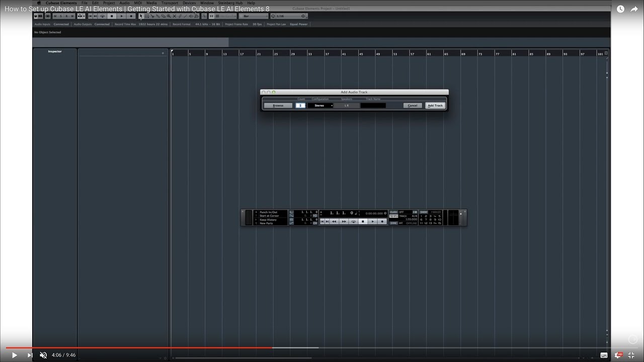The image size is (644, 362).
Task: Open the Grid Type Bar dropdown
Action: [x=254, y=16]
